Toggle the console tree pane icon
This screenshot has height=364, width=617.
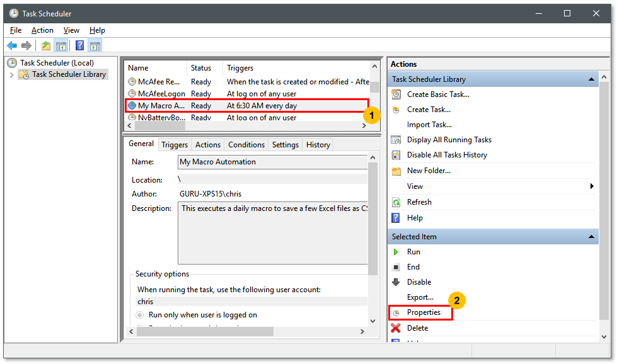pos(60,45)
